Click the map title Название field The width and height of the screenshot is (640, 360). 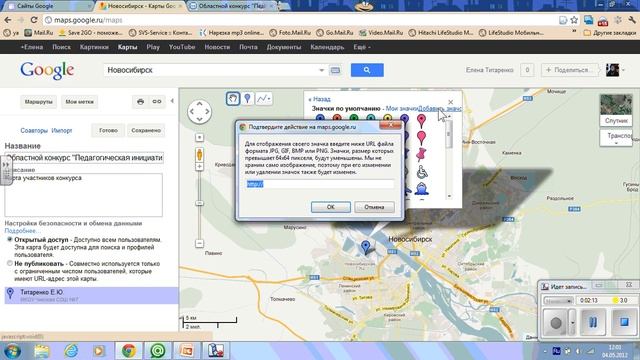(84, 158)
